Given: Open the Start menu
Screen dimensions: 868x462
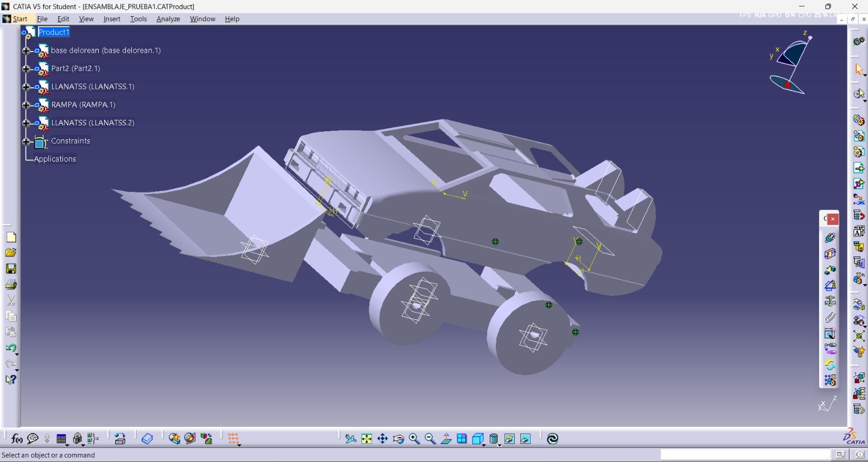Looking at the screenshot, I should tap(20, 19).
